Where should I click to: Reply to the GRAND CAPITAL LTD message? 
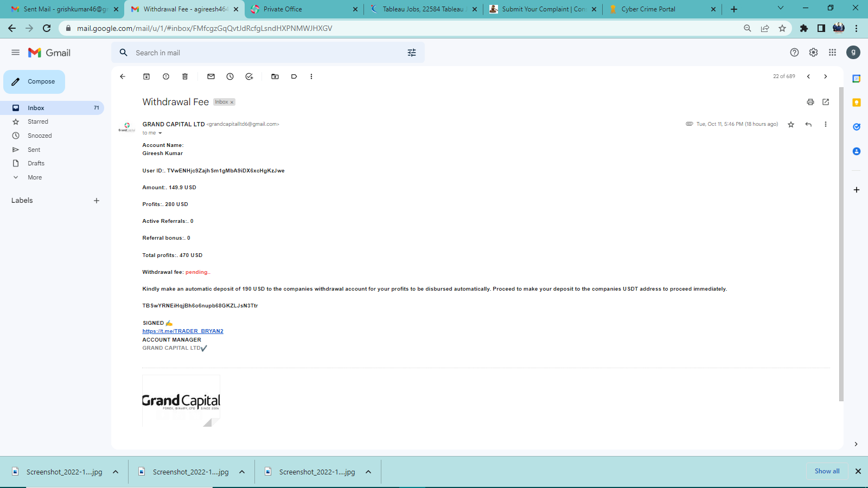[808, 124]
